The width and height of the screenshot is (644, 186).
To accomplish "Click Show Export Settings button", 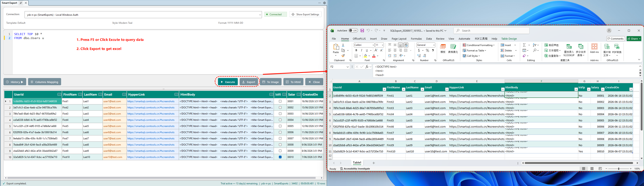I will (x=305, y=14).
